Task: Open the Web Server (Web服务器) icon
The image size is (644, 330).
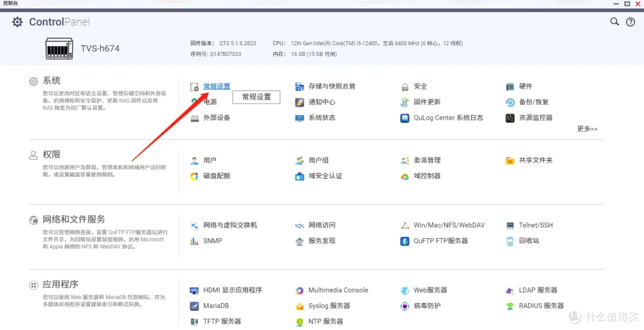Action: click(x=405, y=290)
